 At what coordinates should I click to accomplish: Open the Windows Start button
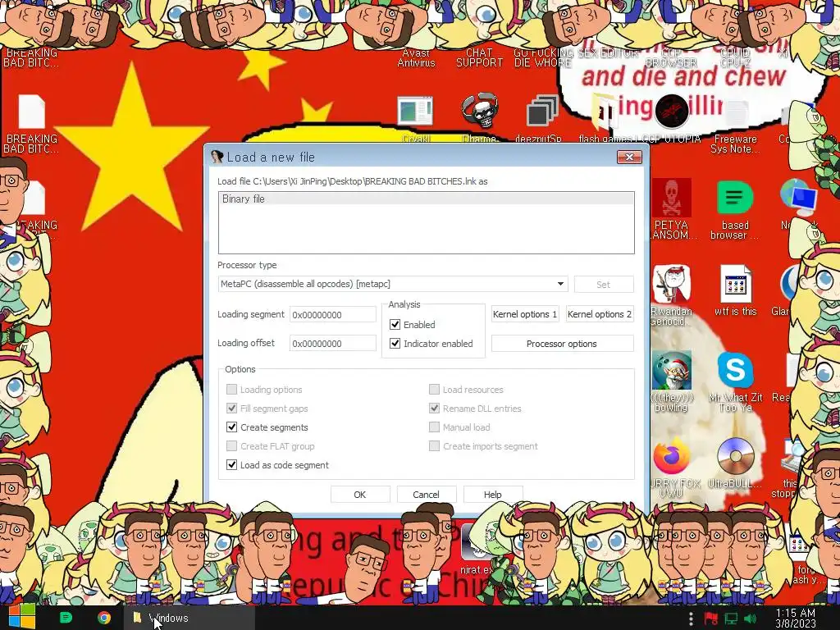tap(22, 617)
